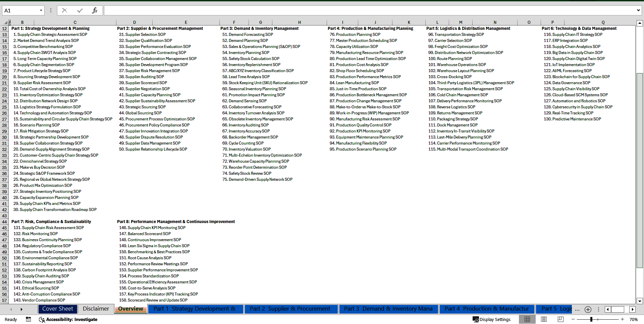Switch to Normal view using grid icon
This screenshot has height=324, width=644.
pyautogui.click(x=527, y=319)
